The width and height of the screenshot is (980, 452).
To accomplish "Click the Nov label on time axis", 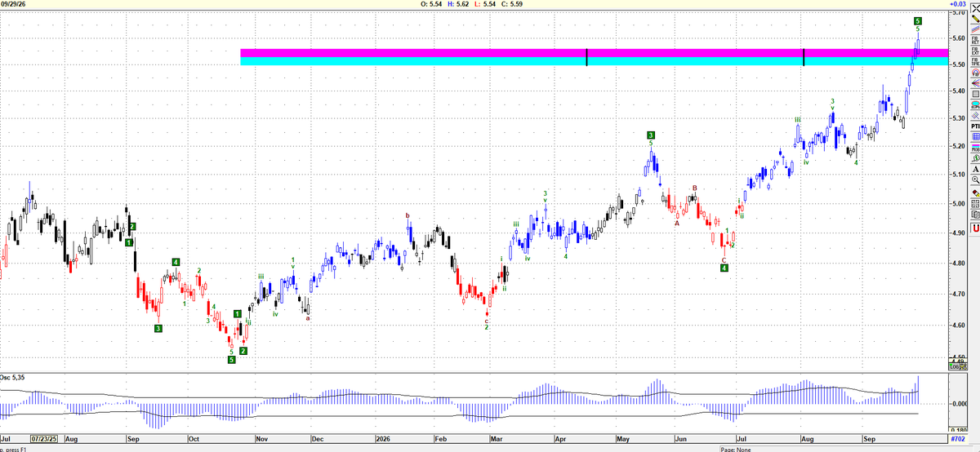I will point(261,438).
